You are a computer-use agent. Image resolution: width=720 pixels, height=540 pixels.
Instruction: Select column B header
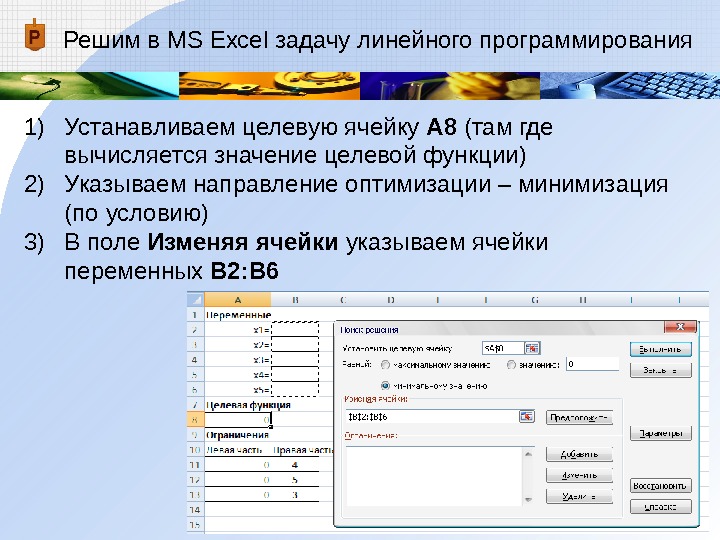click(295, 300)
